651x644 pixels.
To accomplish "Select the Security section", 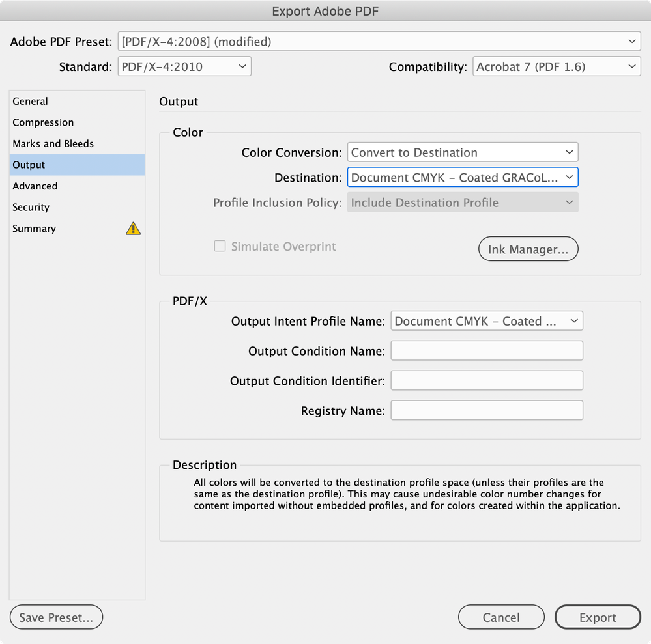I will tap(77, 207).
